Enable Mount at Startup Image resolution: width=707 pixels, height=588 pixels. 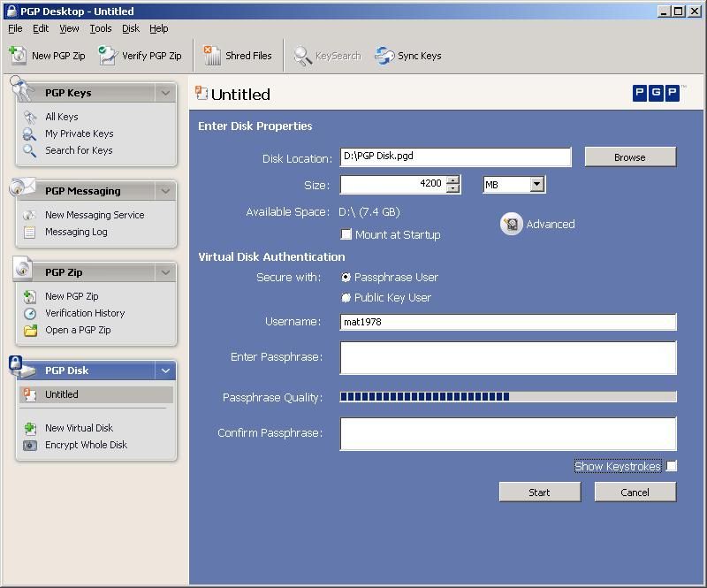pos(346,234)
